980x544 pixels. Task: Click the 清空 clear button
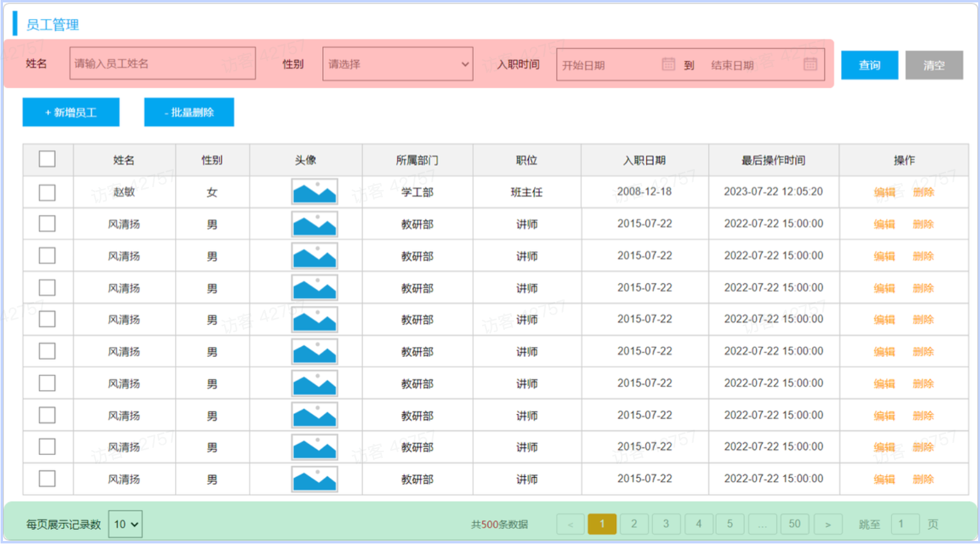point(934,65)
